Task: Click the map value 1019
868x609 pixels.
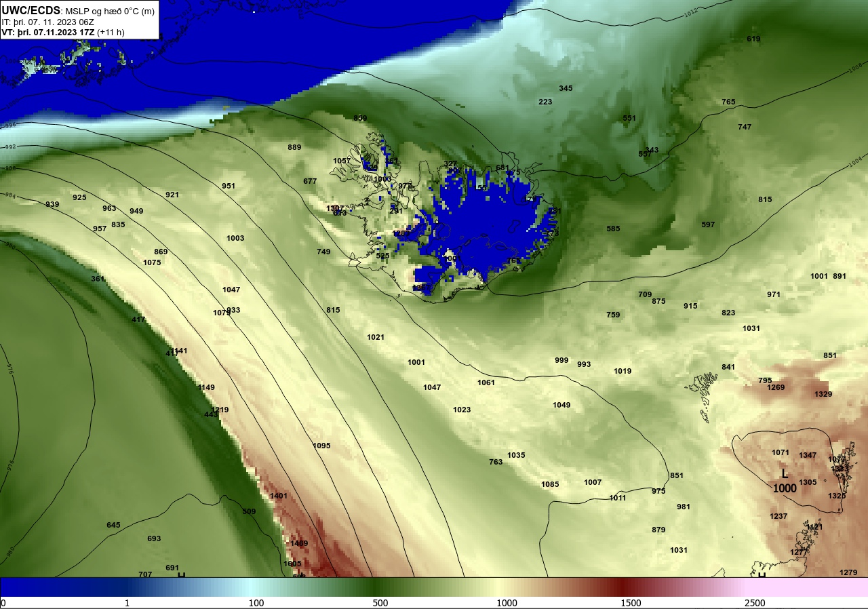Action: 623,371
